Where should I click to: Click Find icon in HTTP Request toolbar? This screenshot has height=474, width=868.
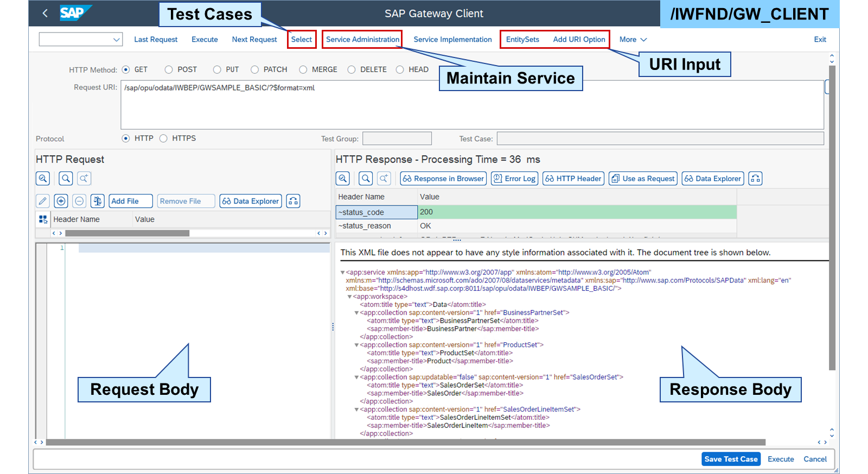[x=66, y=178]
